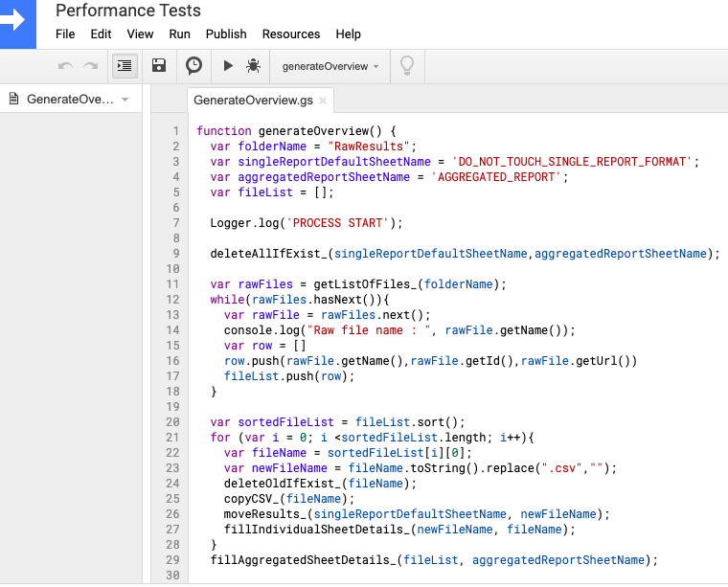This screenshot has width=728, height=587.
Task: Select the GenerateOverview.gs editor tab
Action: [x=253, y=101]
